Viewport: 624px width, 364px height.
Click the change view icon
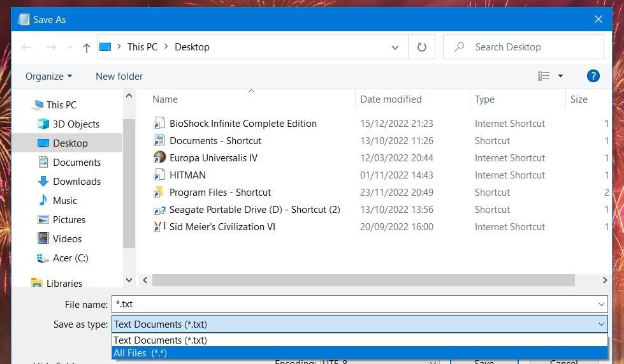[x=544, y=76]
